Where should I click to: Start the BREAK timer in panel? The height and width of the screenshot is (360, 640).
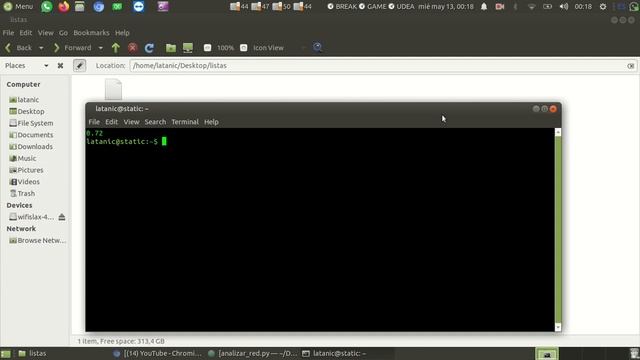[x=342, y=7]
